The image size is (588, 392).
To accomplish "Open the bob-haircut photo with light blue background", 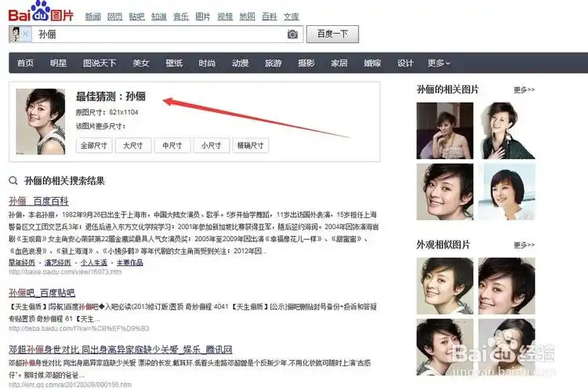I will coord(507,192).
